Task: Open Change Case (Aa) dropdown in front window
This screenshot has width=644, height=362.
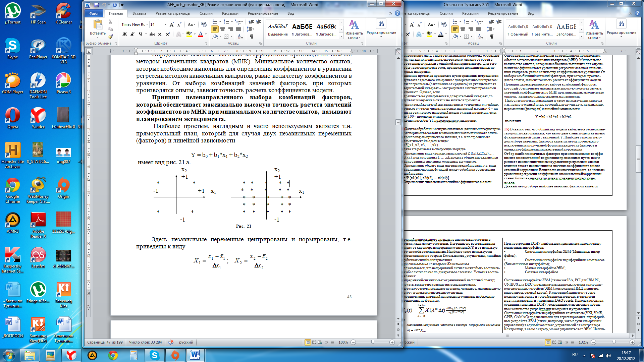Action: coord(191,24)
